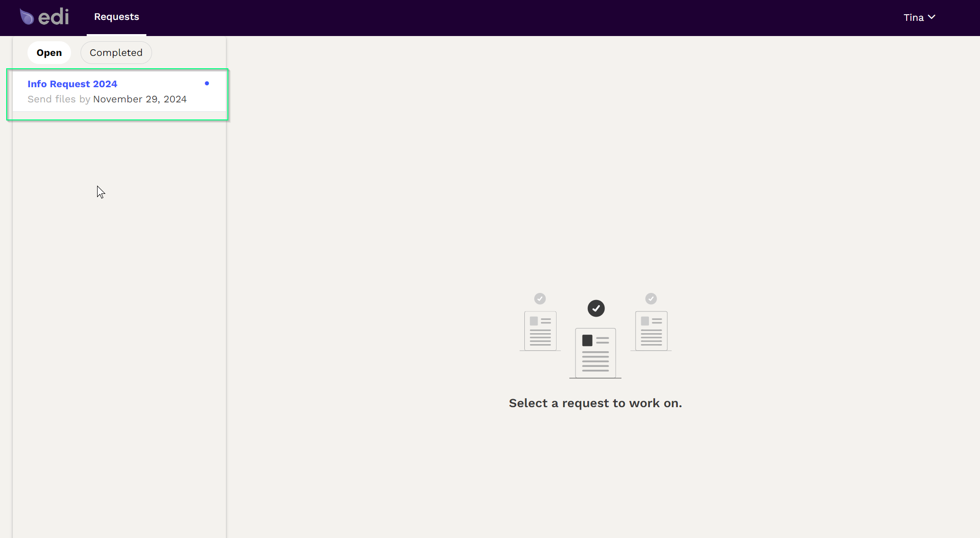This screenshot has width=980, height=538.
Task: Click the right grayed checkmark icon
Action: 650,299
